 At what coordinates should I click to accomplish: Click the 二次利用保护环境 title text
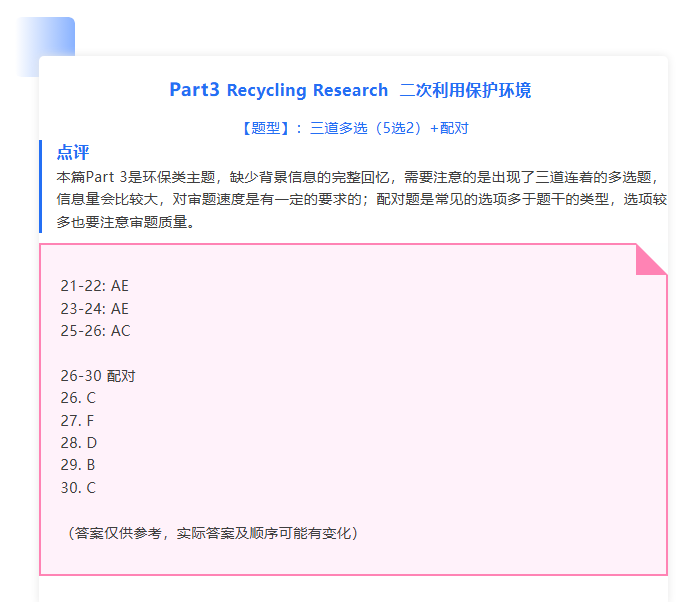click(x=465, y=90)
